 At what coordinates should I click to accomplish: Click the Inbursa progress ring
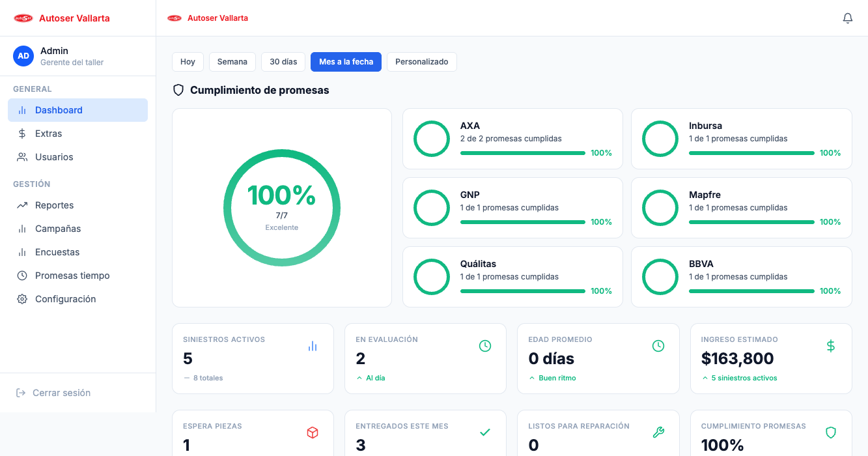click(x=660, y=139)
